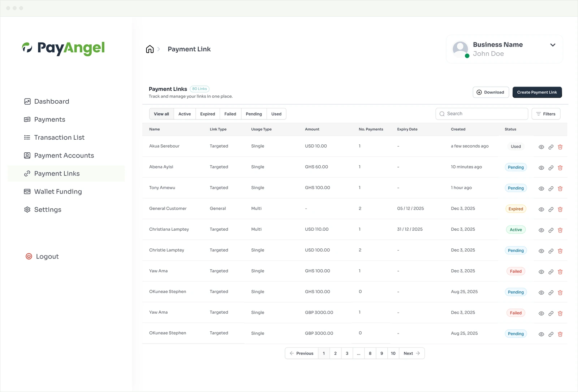
Task: Click the John Doe profile avatar
Action: click(461, 49)
